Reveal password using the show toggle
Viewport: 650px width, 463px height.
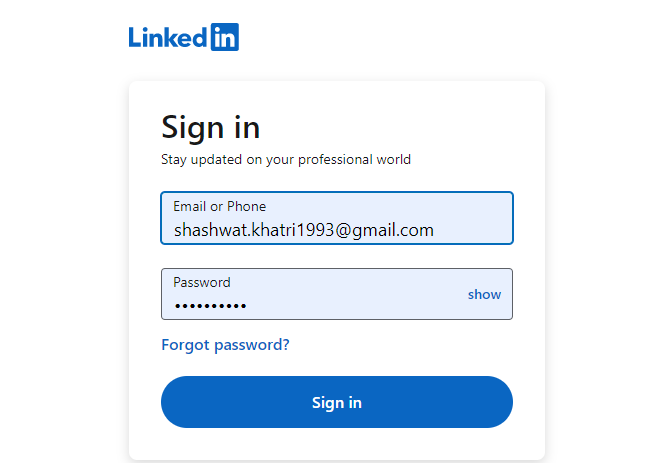pyautogui.click(x=484, y=294)
